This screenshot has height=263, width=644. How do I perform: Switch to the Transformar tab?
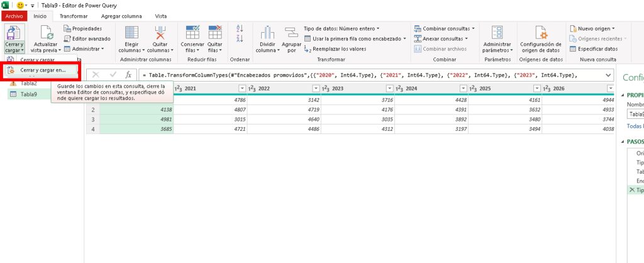tap(74, 16)
